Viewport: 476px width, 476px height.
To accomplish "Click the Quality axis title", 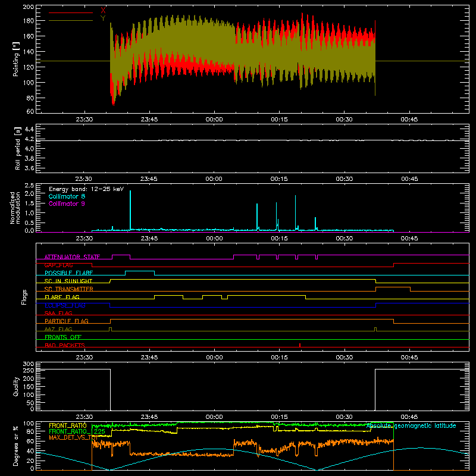I will 16,386.
